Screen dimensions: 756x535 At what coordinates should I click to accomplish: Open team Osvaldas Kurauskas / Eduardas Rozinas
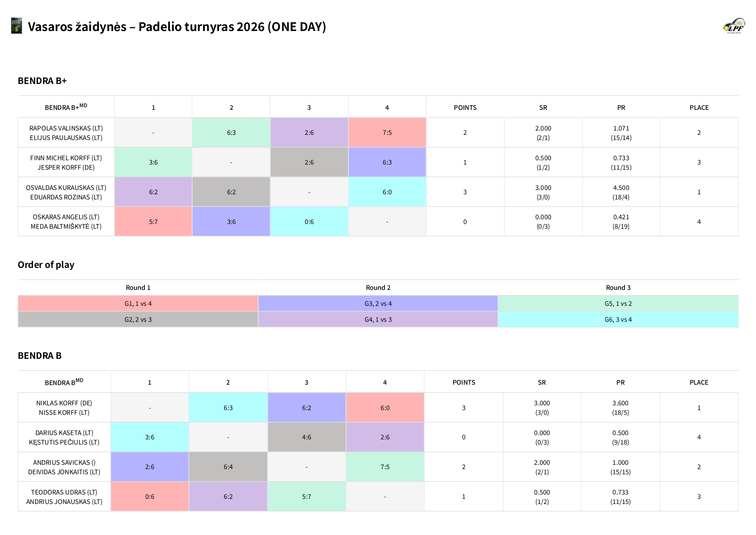[x=66, y=192]
